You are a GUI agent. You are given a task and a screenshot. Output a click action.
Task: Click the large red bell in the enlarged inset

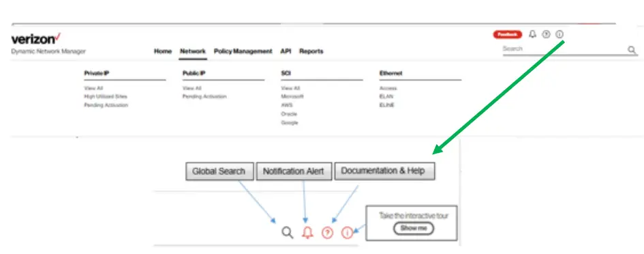coord(307,233)
